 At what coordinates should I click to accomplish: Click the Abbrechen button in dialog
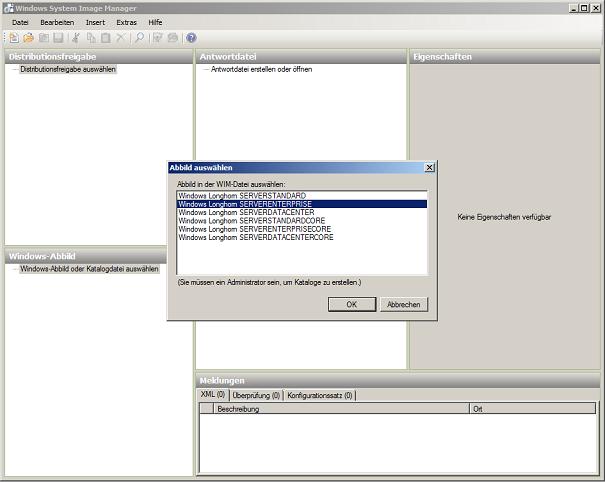[404, 304]
